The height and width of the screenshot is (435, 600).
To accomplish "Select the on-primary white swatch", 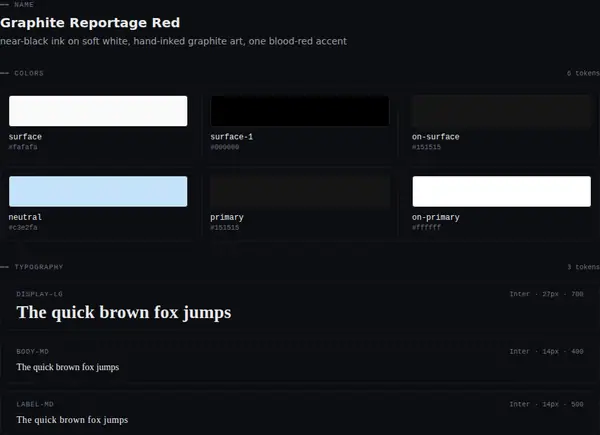I will [x=501, y=191].
